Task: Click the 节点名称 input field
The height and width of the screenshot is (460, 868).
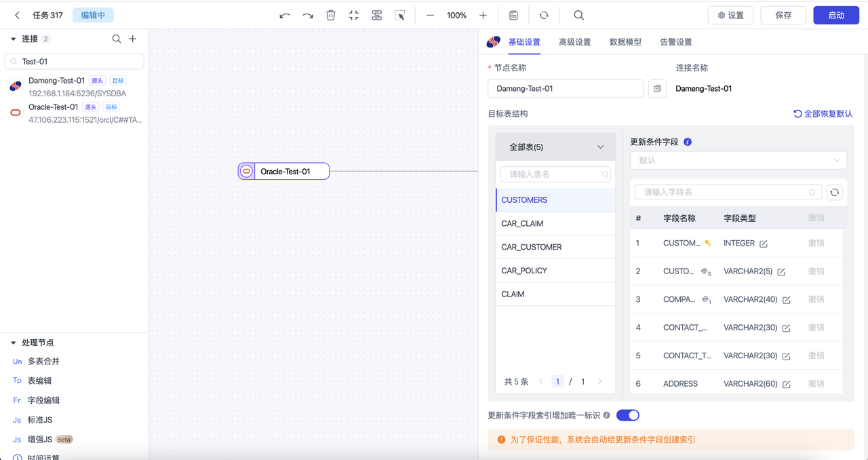Action: pyautogui.click(x=566, y=89)
